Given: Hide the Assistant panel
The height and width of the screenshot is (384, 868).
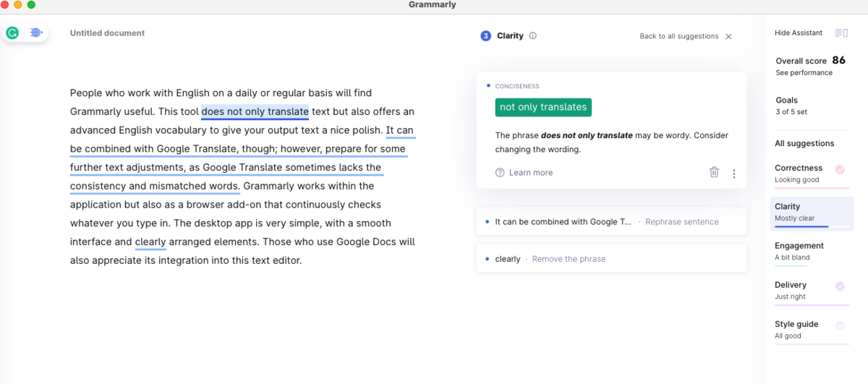Looking at the screenshot, I should [x=799, y=33].
